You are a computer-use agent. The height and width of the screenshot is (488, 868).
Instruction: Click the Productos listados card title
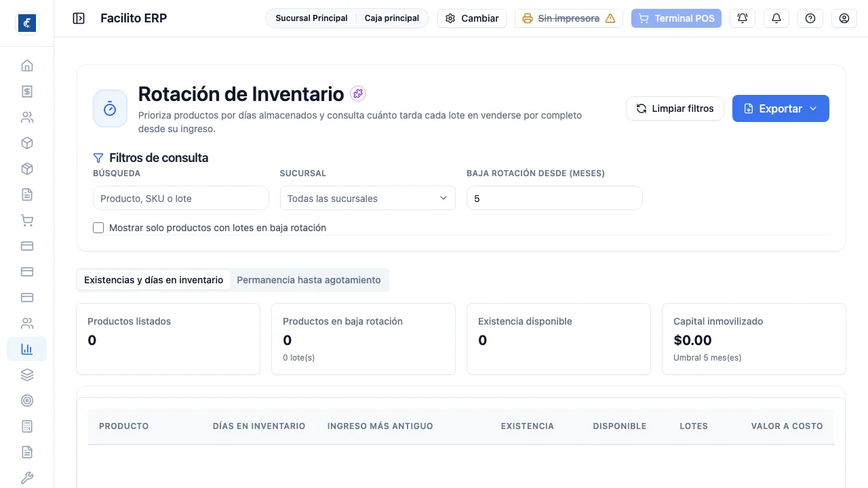pos(130,321)
